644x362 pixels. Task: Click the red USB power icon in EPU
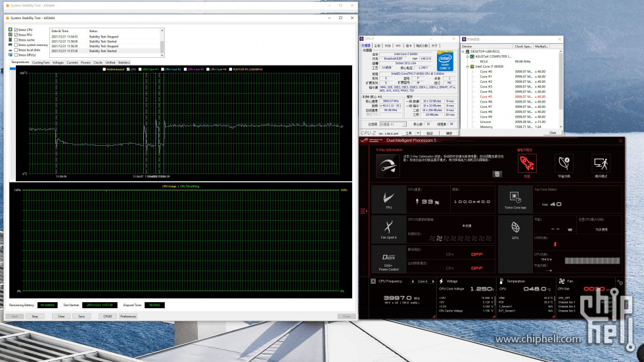click(555, 244)
